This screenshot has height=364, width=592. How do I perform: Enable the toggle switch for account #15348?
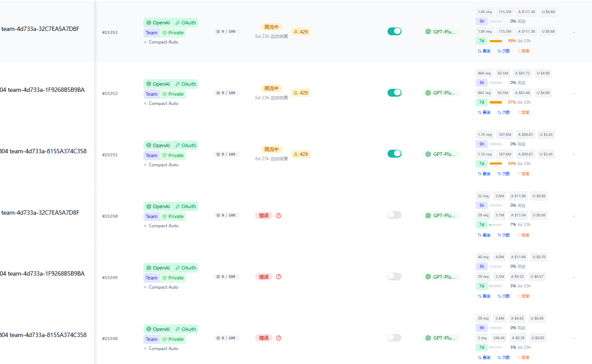tap(395, 337)
